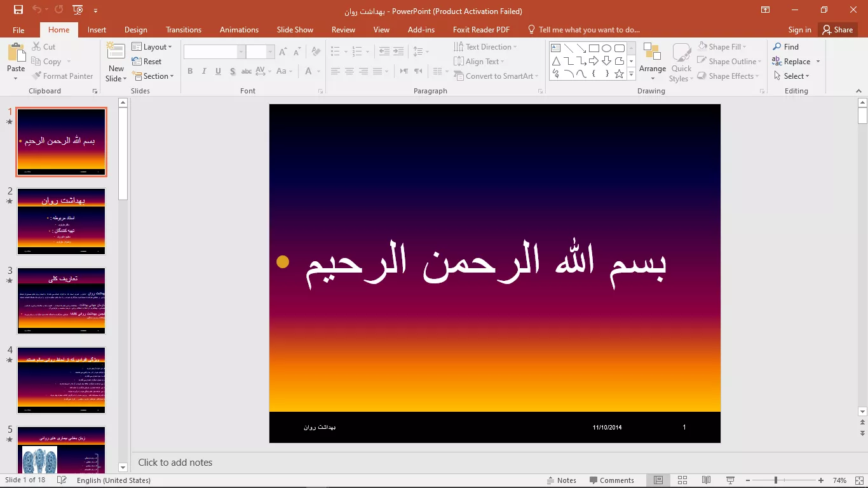Justify text in Paragraph group
868x488 pixels.
[377, 71]
